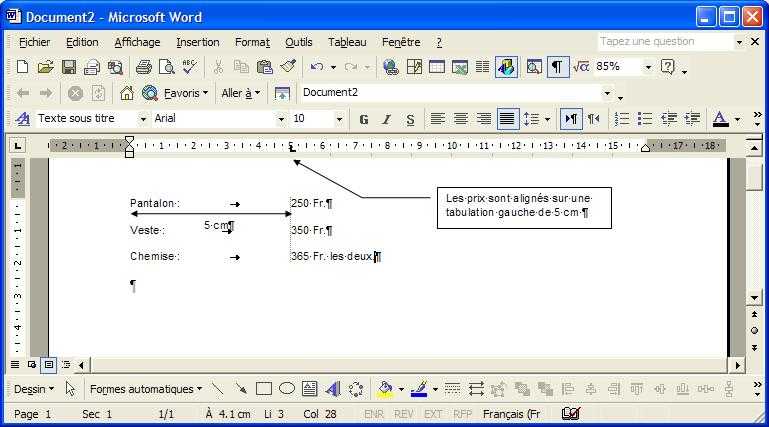The image size is (769, 427).
Task: Go to the home start page
Action: pos(127,93)
